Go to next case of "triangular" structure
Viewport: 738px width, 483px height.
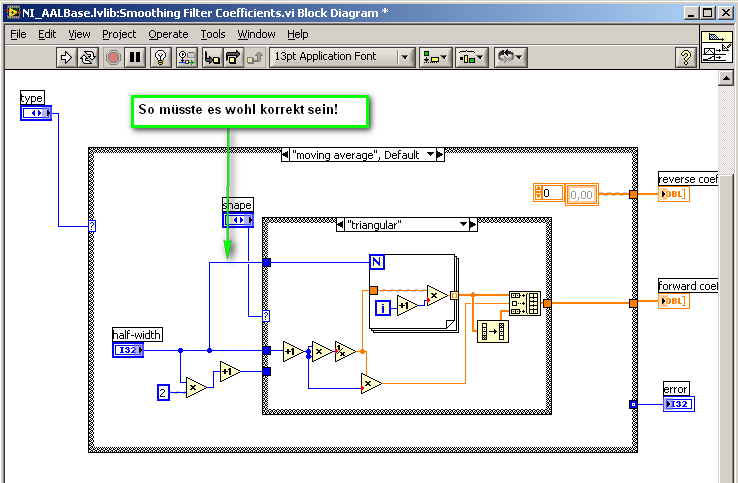(473, 225)
